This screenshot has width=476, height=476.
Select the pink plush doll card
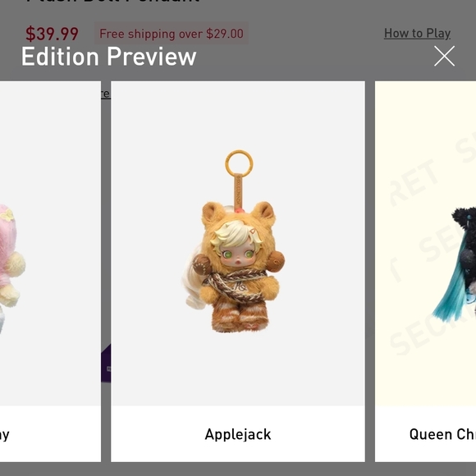pyautogui.click(x=50, y=272)
